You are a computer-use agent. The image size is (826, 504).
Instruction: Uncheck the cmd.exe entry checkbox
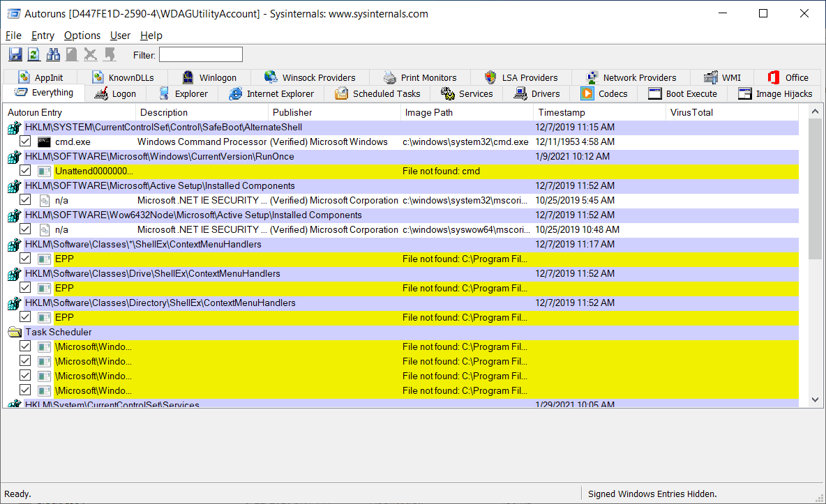tap(24, 141)
